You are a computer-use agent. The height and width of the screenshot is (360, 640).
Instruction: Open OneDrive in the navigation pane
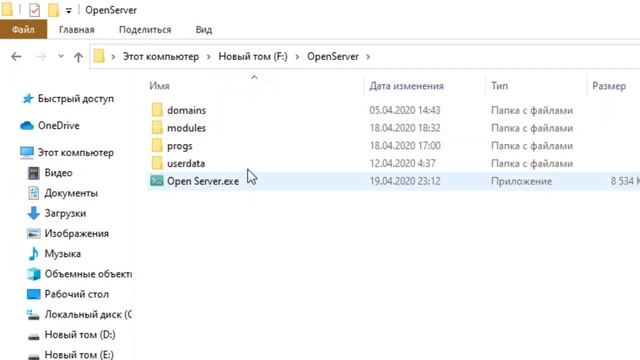pos(59,126)
